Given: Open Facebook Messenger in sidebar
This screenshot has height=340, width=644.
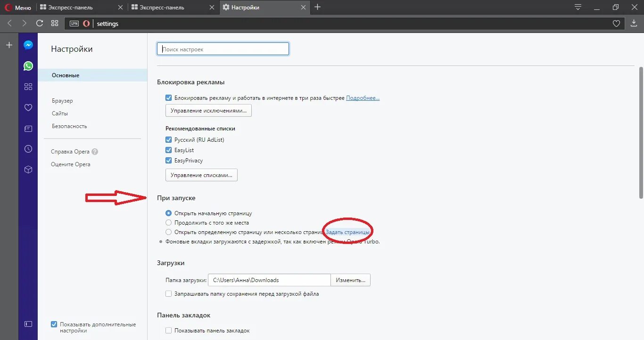Looking at the screenshot, I should point(28,45).
